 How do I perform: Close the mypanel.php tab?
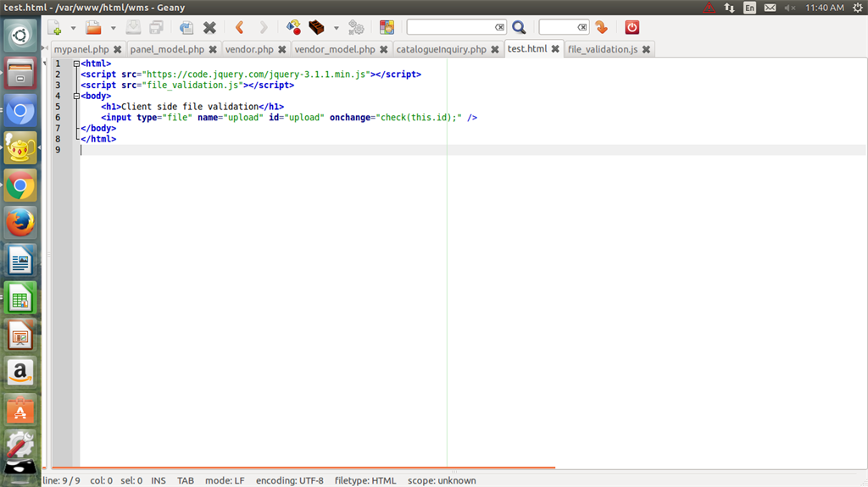click(117, 49)
